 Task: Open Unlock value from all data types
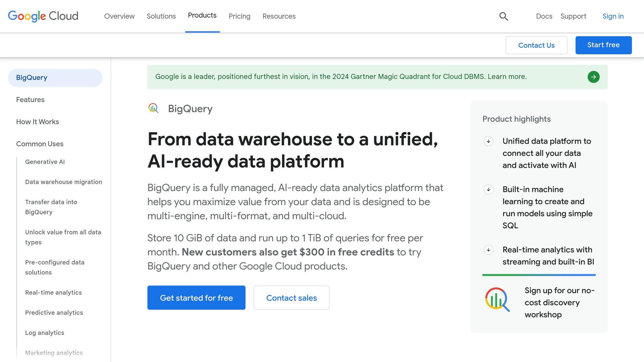click(x=63, y=237)
